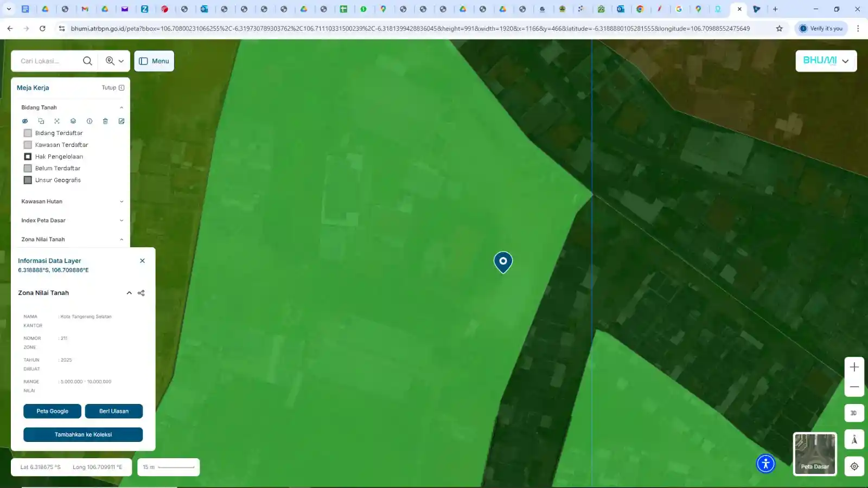
Task: Click the info icon in Bidang Tanah toolbar
Action: pos(90,121)
